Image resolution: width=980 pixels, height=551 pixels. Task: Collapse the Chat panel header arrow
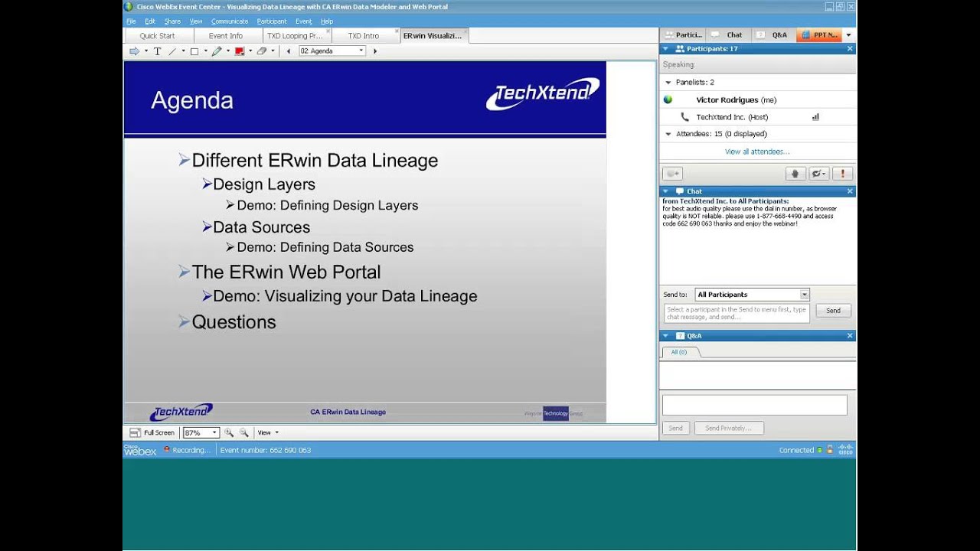pyautogui.click(x=666, y=191)
